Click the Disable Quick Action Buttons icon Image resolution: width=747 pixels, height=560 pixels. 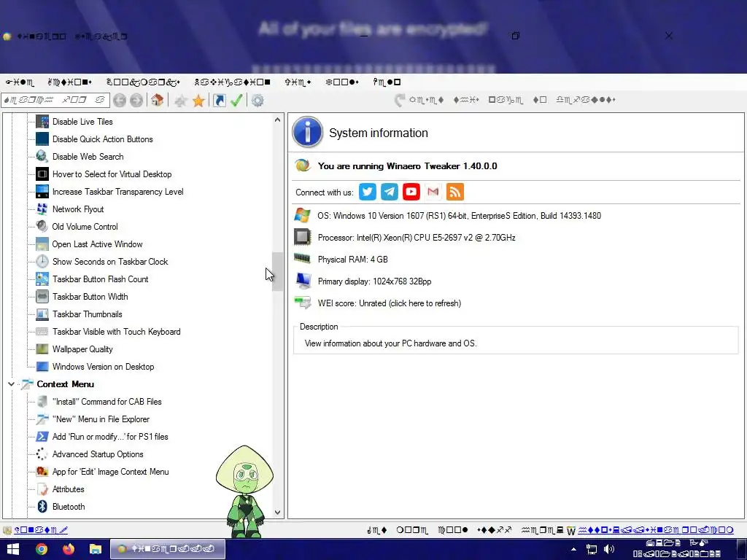(42, 139)
